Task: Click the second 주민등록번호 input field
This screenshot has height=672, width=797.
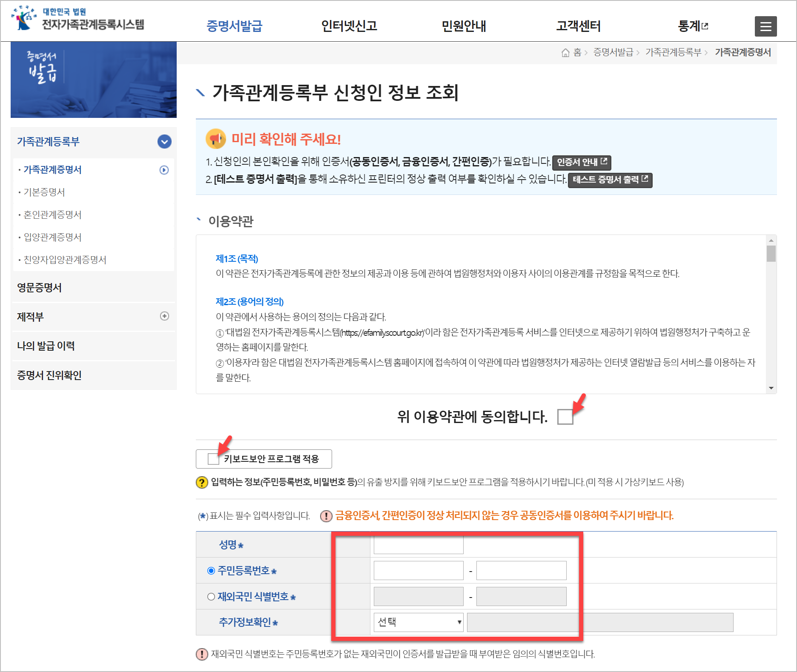Action: click(x=521, y=571)
